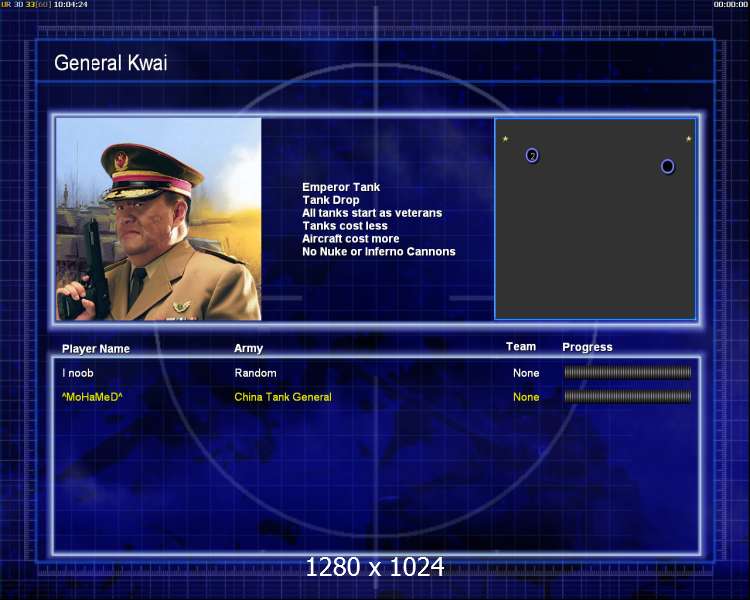Click the Team column header

(x=521, y=347)
